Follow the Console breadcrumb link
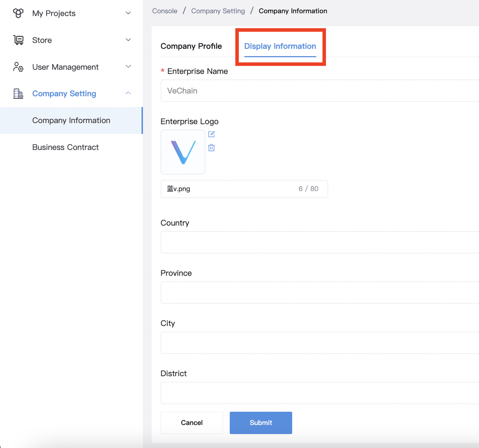479x448 pixels. 165,11
